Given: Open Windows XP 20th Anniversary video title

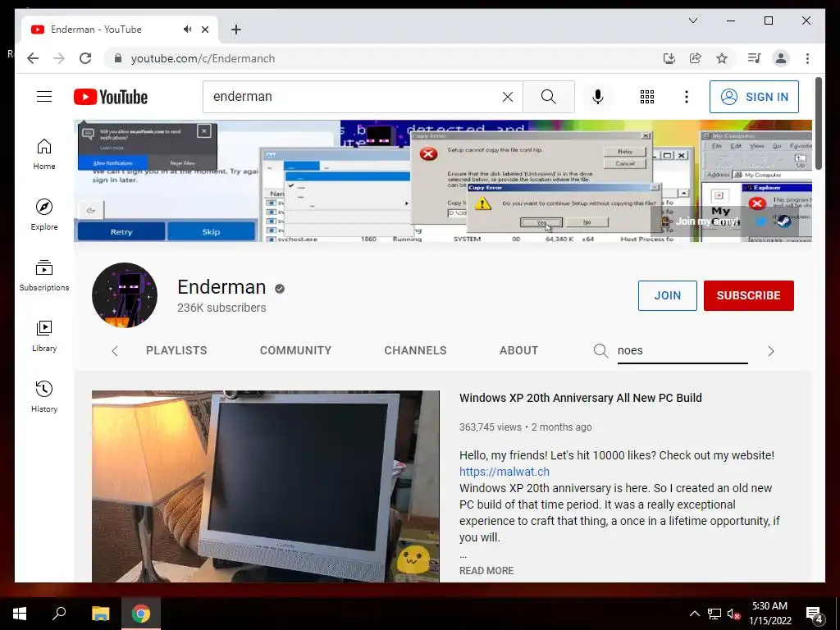Looking at the screenshot, I should (580, 398).
